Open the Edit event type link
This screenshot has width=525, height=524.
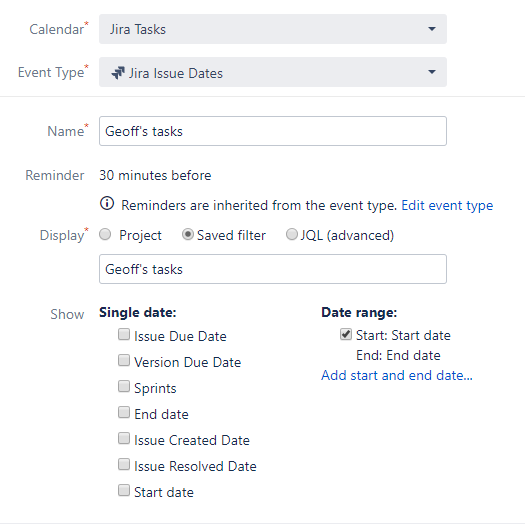[447, 205]
